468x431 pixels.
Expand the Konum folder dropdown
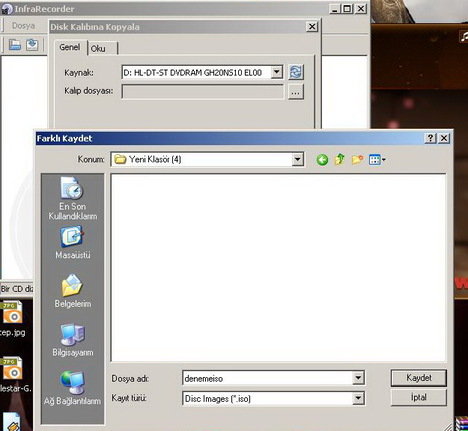(x=297, y=159)
